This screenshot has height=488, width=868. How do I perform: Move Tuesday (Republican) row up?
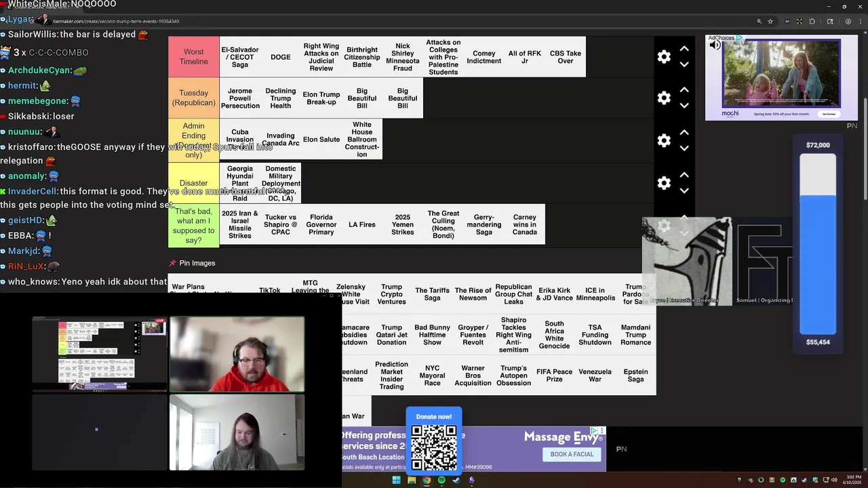tap(684, 90)
